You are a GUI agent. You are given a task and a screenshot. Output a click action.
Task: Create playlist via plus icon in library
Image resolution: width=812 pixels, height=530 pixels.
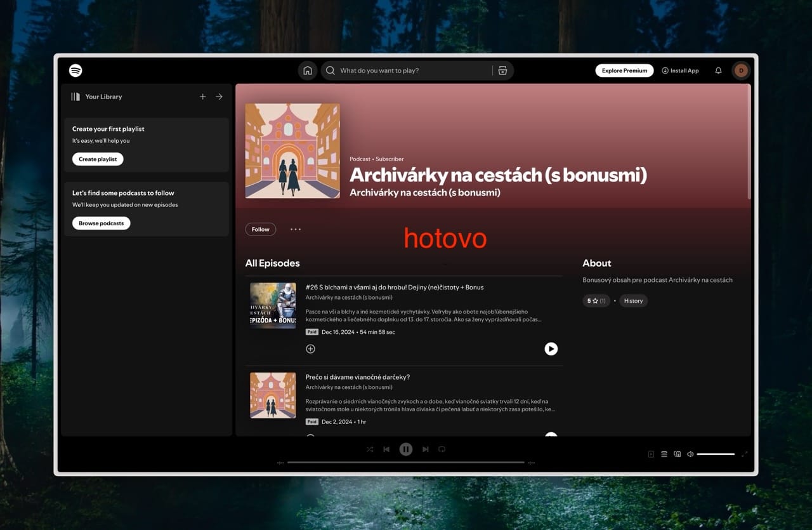[203, 96]
